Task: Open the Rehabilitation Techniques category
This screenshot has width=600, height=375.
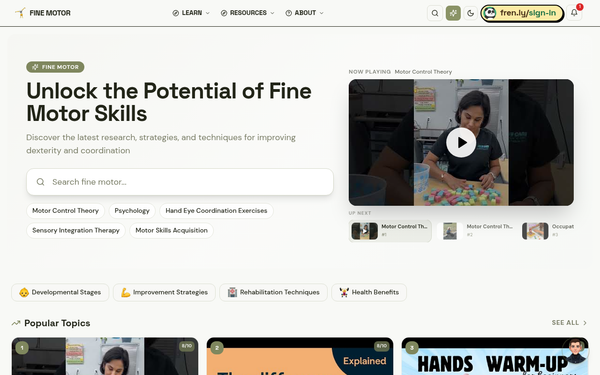Action: pyautogui.click(x=273, y=292)
